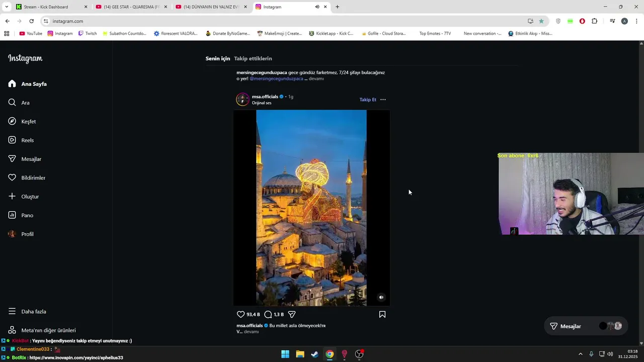Expand mersingecegunduzpaca caption with devamı
The image size is (644, 362).
pyautogui.click(x=316, y=79)
